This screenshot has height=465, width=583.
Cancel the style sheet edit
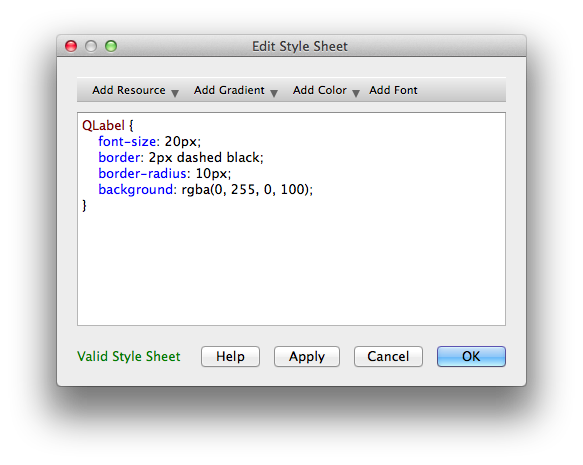click(388, 356)
